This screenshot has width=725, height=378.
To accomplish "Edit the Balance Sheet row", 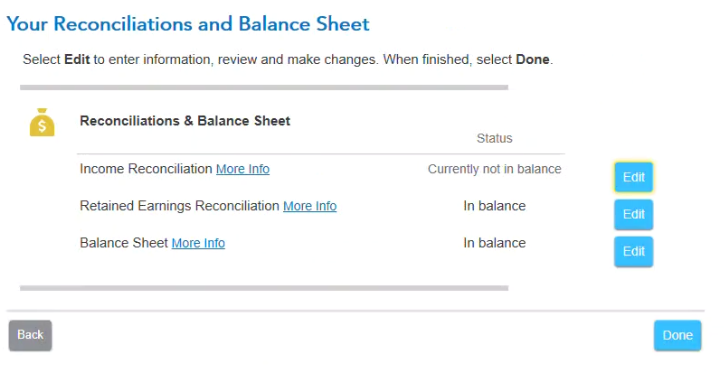I will pos(633,251).
